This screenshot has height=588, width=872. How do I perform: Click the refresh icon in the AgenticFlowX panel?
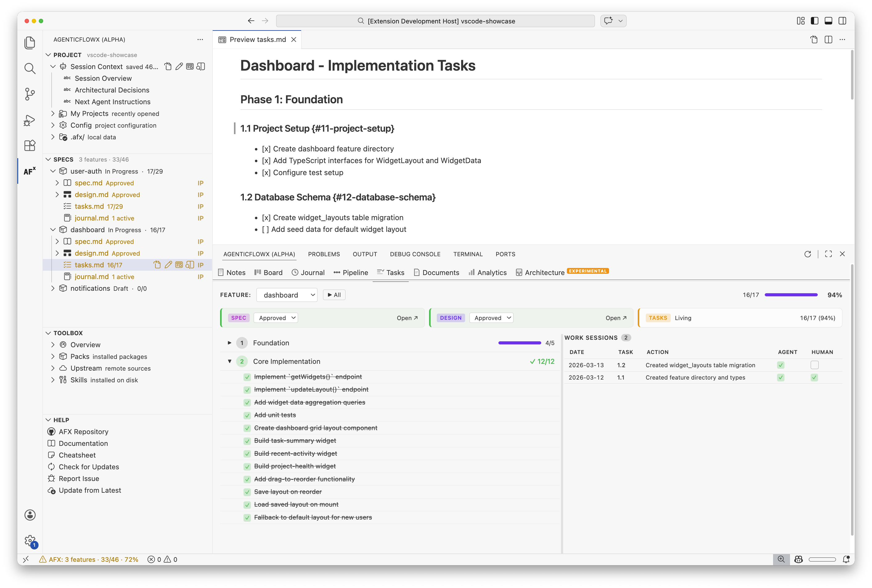click(808, 254)
